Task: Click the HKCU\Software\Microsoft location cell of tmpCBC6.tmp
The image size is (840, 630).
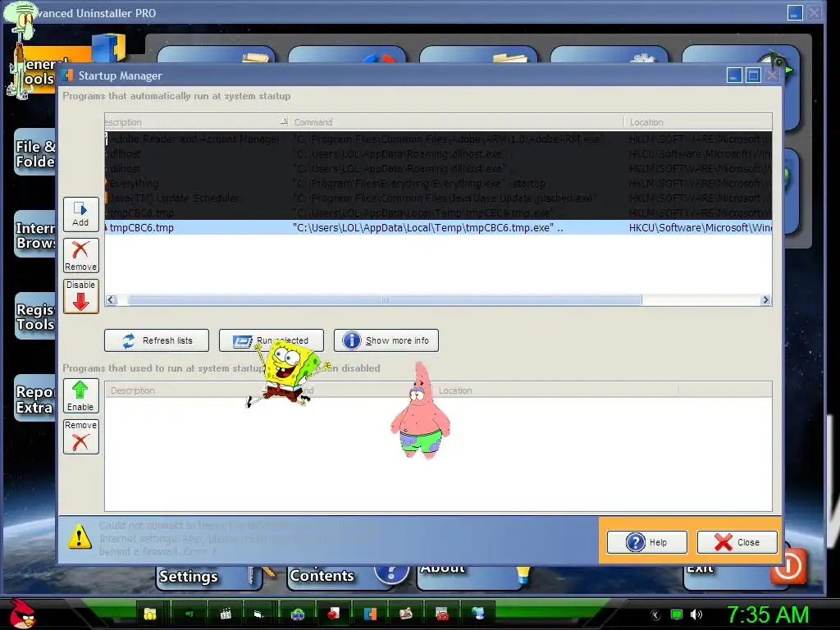Action: click(x=701, y=228)
